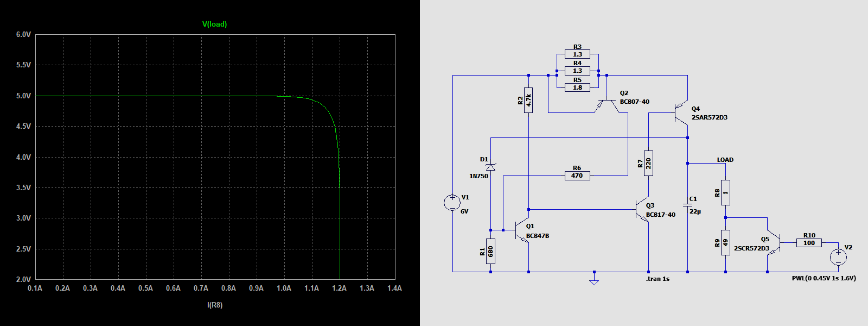Select the Q1 BC847B transistor symbol
The width and height of the screenshot is (868, 326).
coord(523,230)
